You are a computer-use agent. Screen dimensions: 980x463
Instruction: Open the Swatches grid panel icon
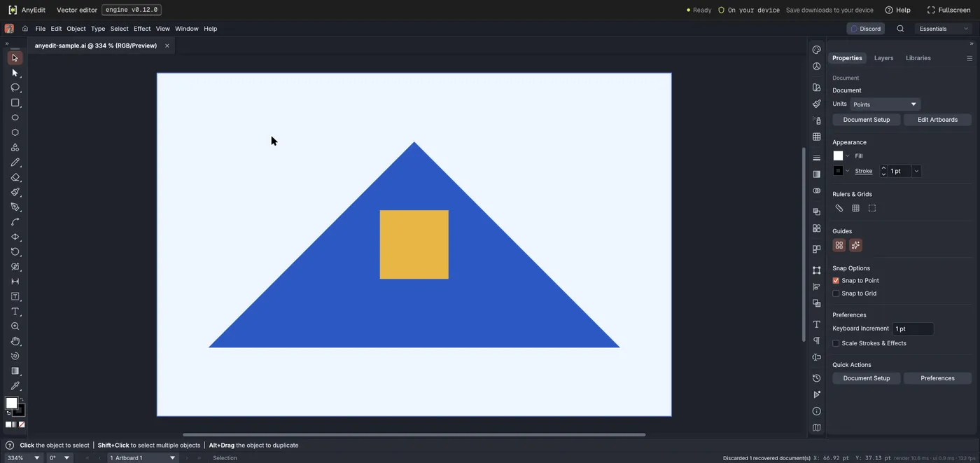click(816, 137)
